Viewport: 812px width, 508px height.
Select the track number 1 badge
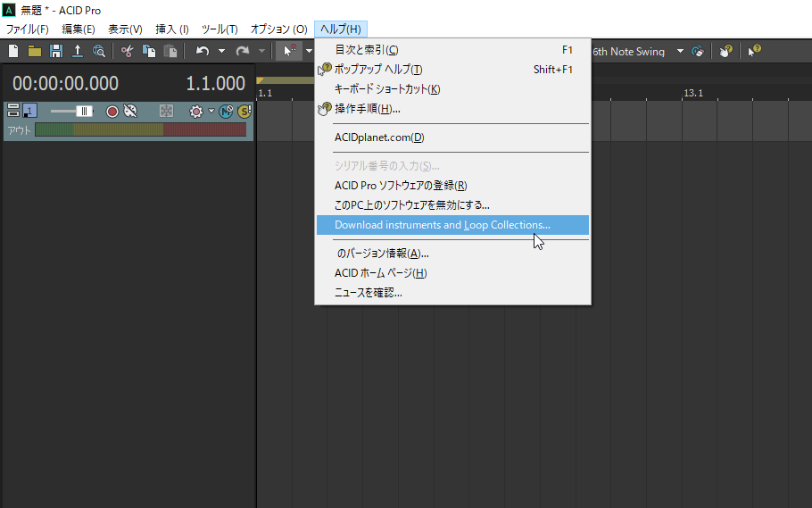pyautogui.click(x=30, y=111)
